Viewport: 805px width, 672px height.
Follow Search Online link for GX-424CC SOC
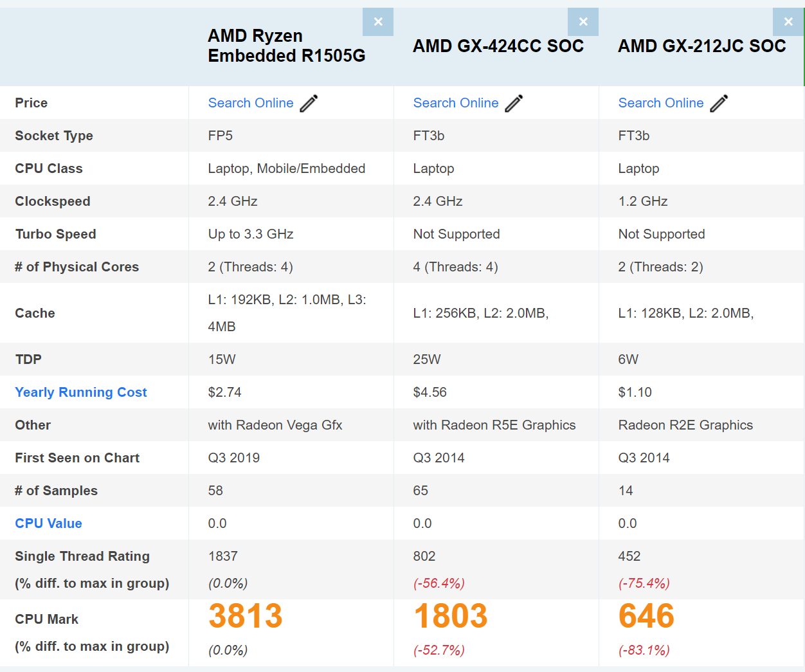pos(456,103)
